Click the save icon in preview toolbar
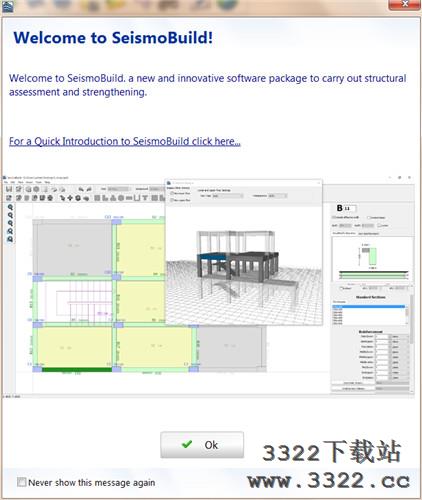Image resolution: width=422 pixels, height=500 pixels. pos(9,189)
